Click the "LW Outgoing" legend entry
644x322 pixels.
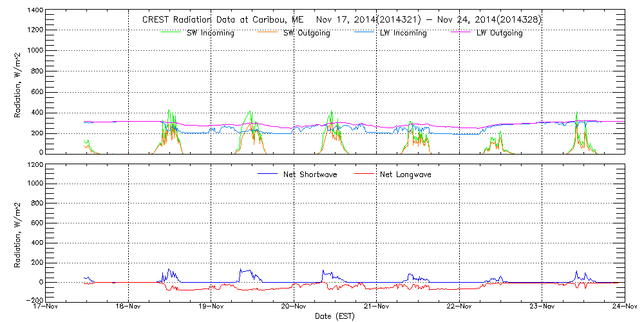pos(499,33)
